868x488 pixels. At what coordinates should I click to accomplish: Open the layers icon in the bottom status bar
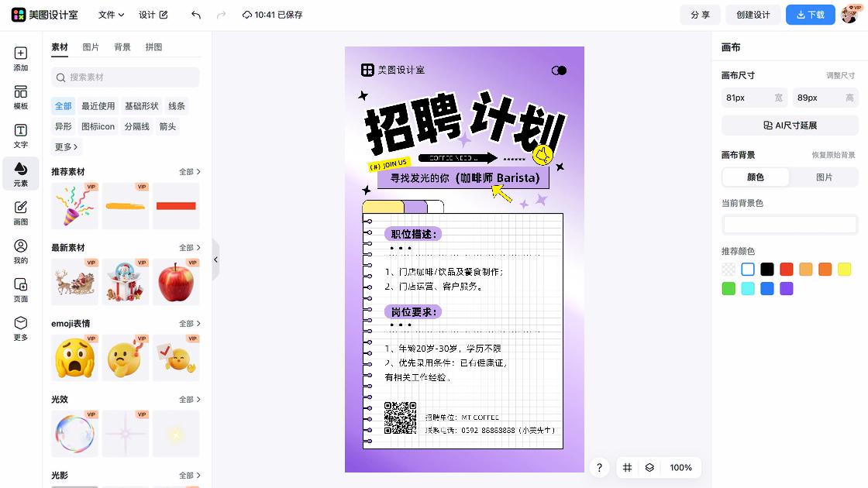coord(649,468)
